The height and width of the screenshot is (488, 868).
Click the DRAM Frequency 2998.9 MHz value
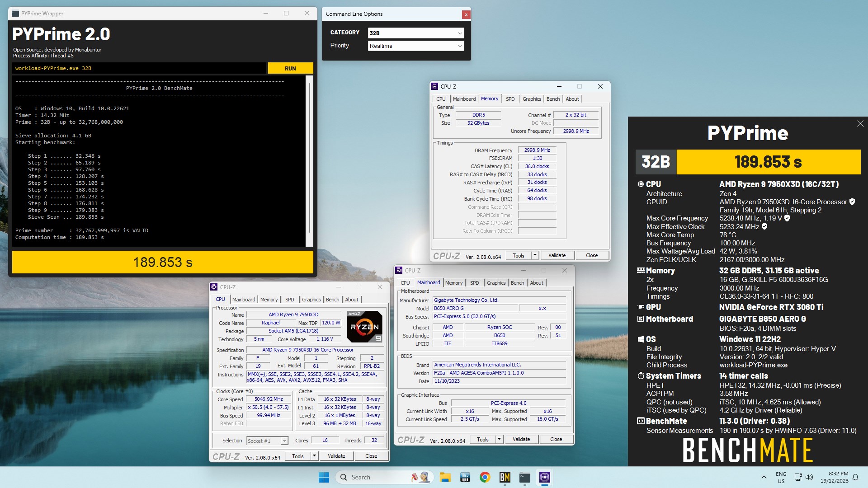[537, 150]
